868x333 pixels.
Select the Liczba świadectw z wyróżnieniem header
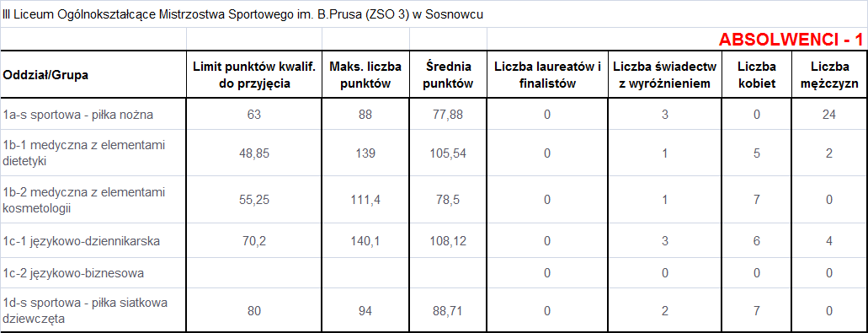coord(665,75)
